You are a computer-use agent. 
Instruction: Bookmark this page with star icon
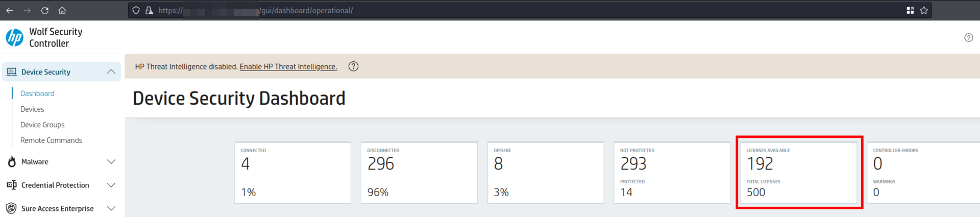click(924, 10)
